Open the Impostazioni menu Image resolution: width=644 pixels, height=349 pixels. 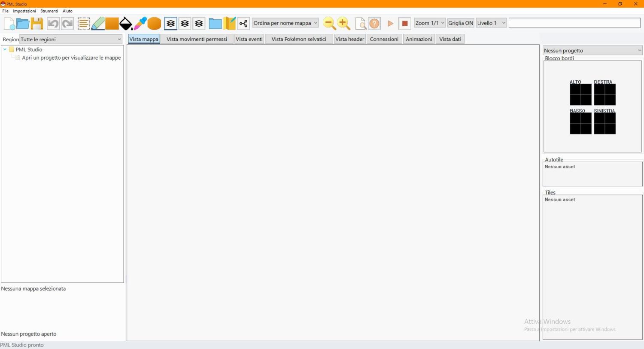click(x=24, y=11)
